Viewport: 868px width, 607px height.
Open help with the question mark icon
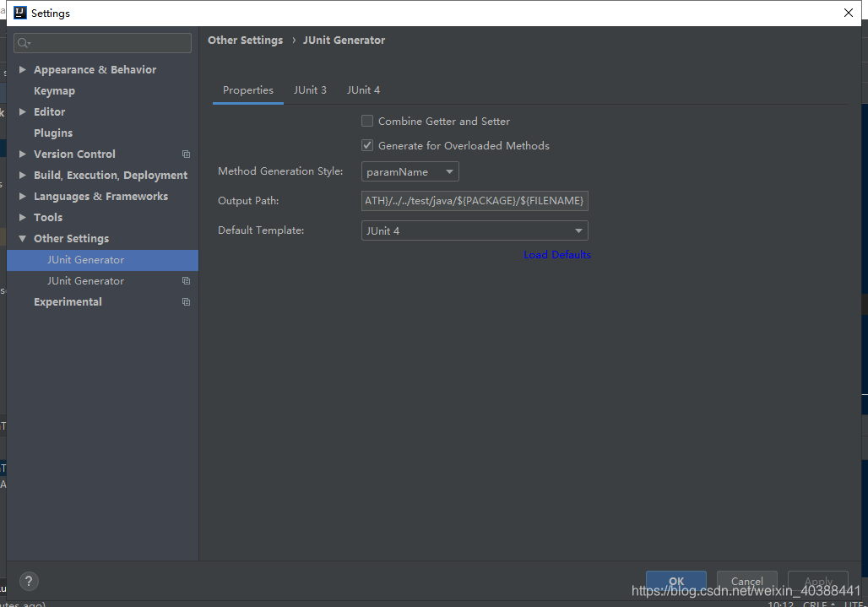coord(29,581)
